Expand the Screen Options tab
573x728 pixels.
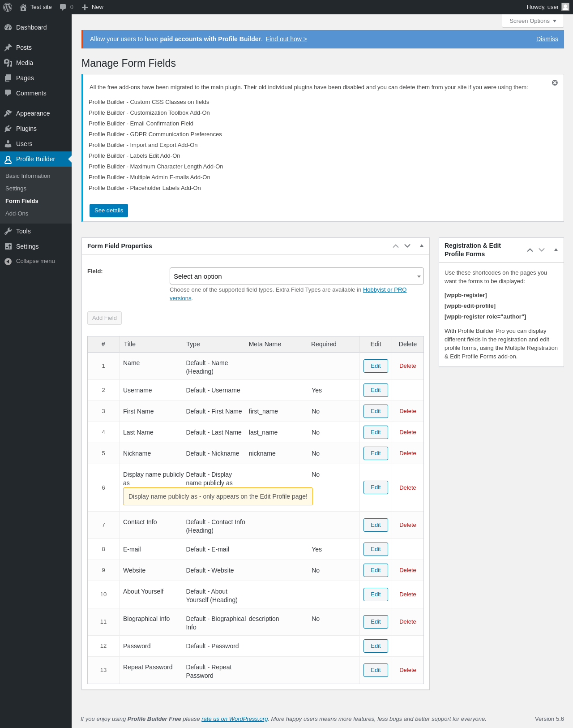pos(533,21)
